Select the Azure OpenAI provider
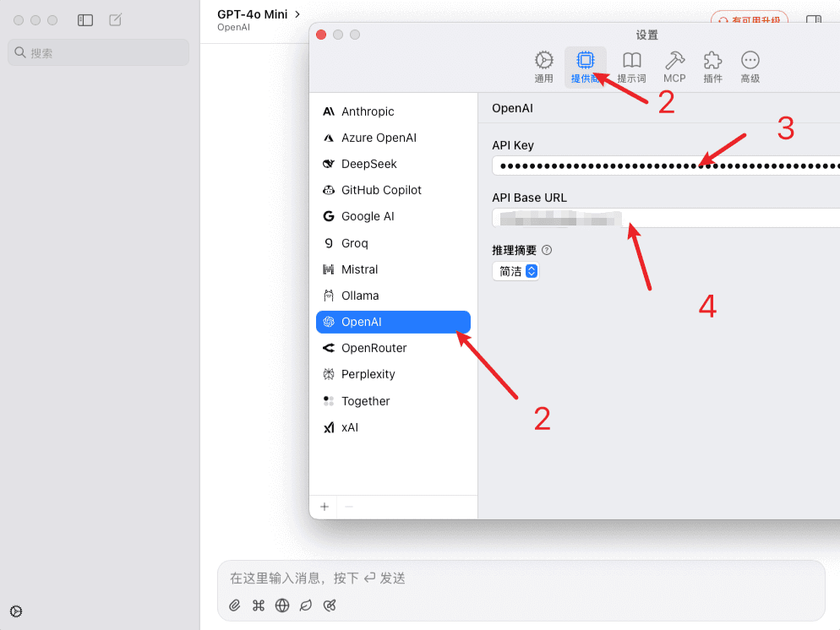Screen dimensions: 840x630 [393, 138]
